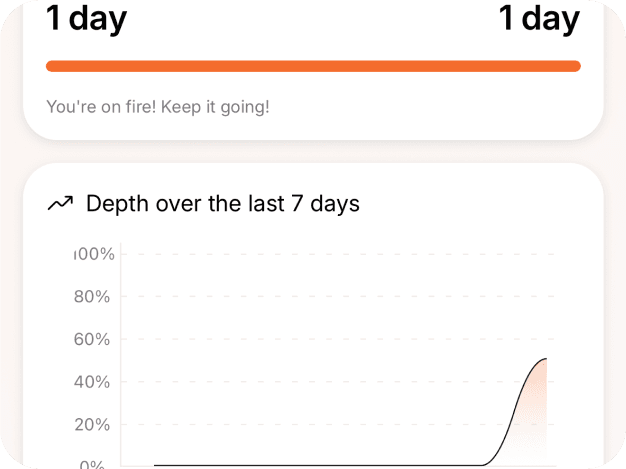Click the orange streak progress bar
626x469 pixels.
313,66
